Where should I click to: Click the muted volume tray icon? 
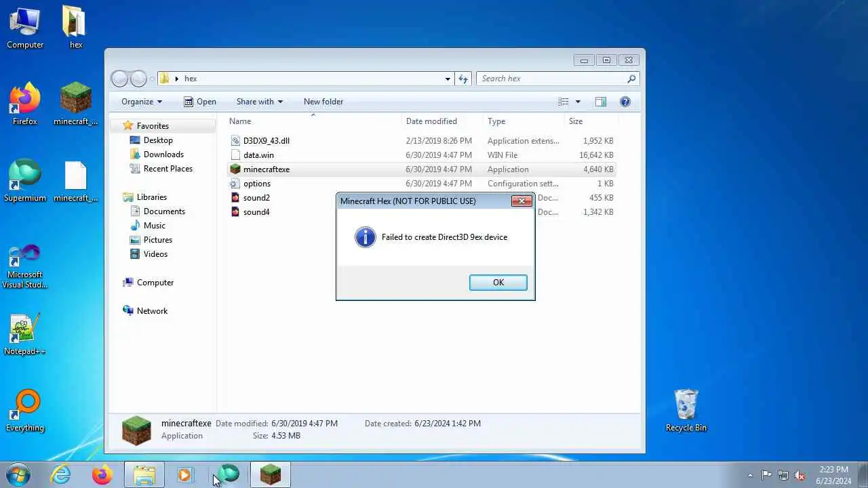click(800, 475)
